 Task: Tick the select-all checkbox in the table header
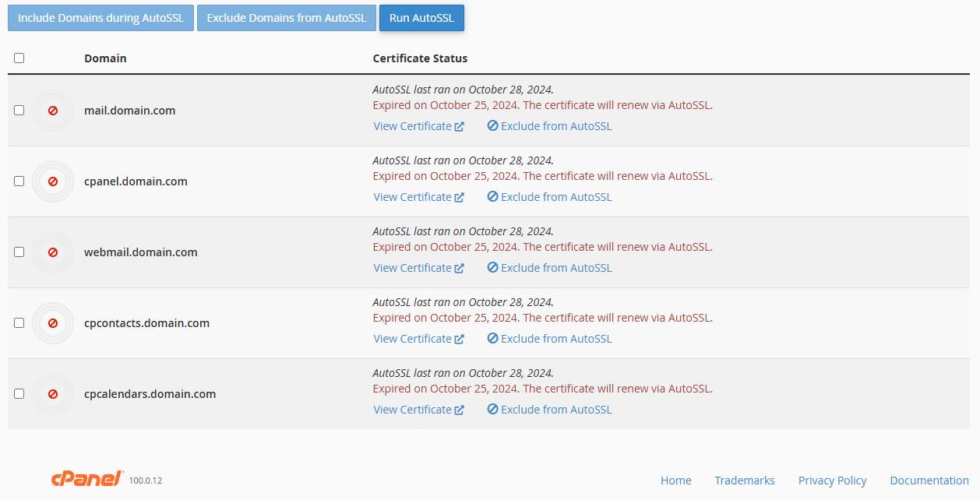point(19,58)
